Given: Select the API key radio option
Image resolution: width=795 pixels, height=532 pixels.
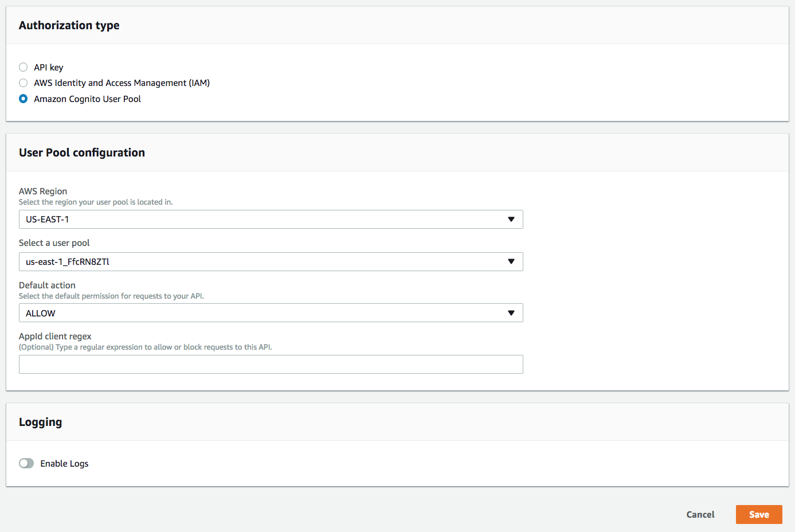Looking at the screenshot, I should coord(24,67).
